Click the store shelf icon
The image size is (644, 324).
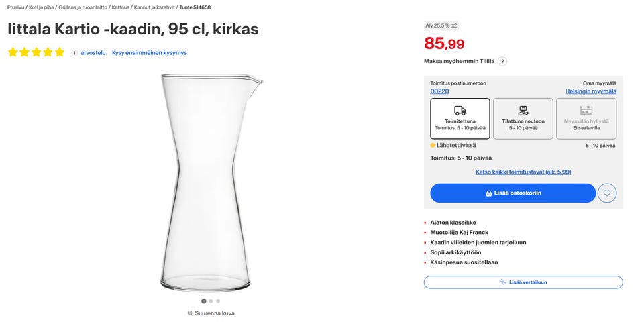[586, 111]
